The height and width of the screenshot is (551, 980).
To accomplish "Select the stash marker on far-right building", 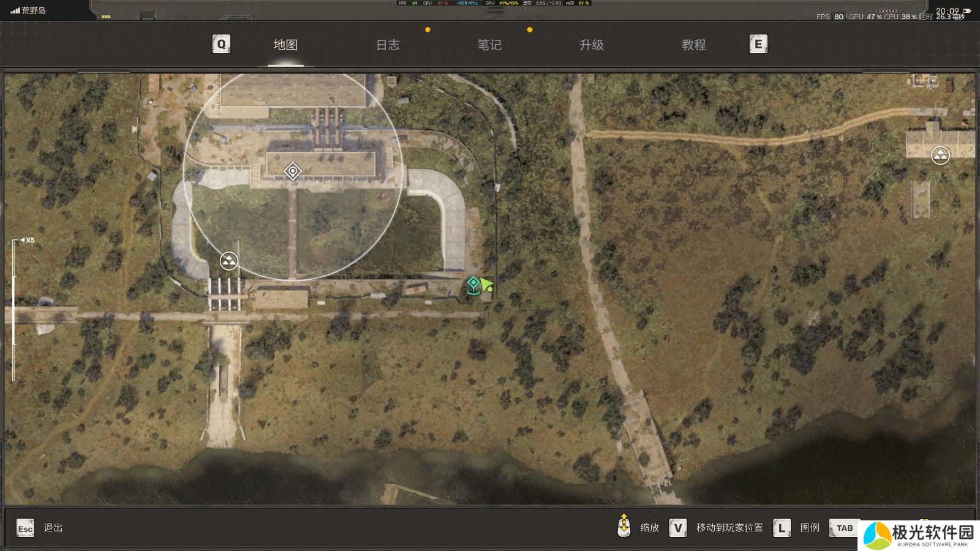I will pos(940,156).
